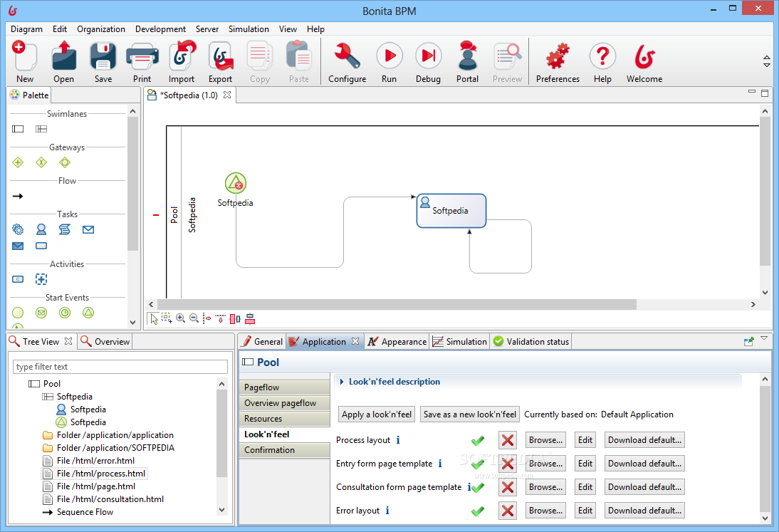779x532 pixels.
Task: Click the Zoom in diagram icon
Action: coord(180,318)
